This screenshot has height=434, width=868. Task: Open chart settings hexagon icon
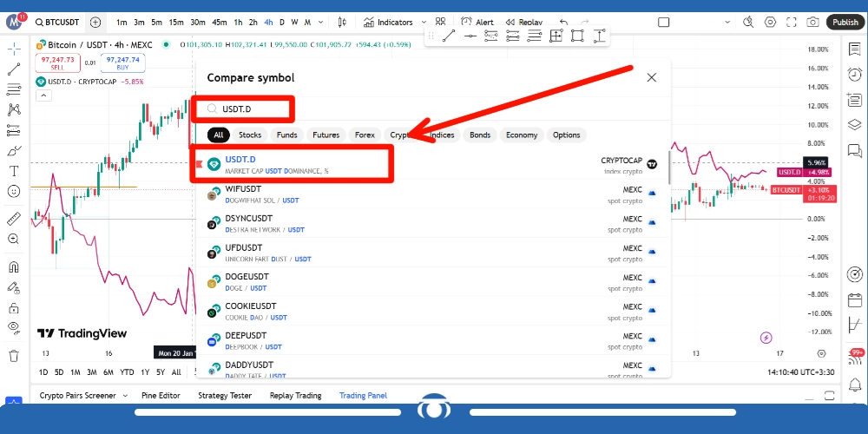pos(769,23)
